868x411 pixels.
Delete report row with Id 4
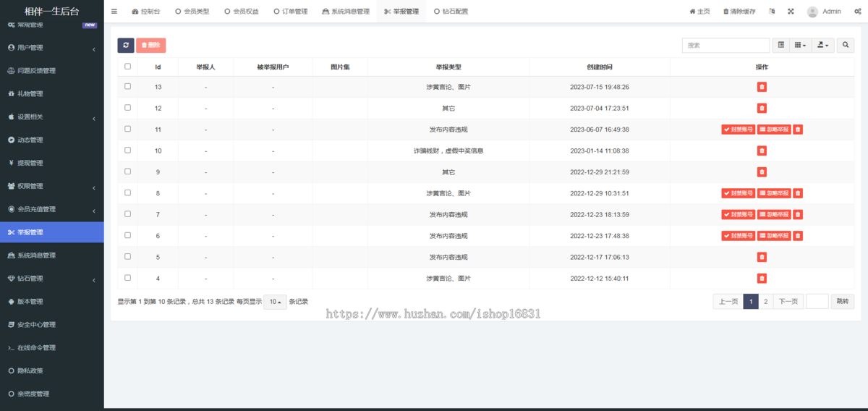(x=762, y=279)
